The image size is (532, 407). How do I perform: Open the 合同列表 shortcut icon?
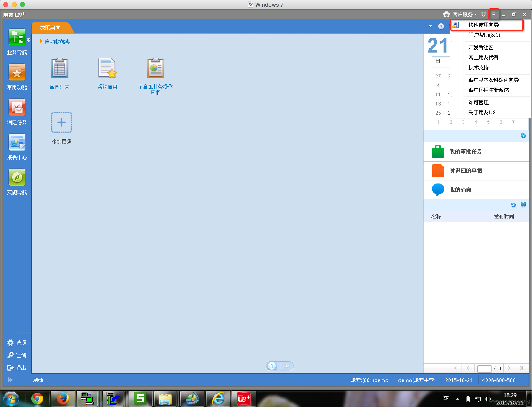tap(60, 68)
